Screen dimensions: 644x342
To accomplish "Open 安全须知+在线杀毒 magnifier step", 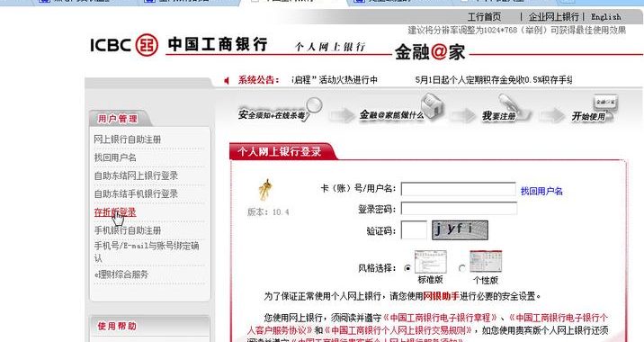I will (x=280, y=111).
